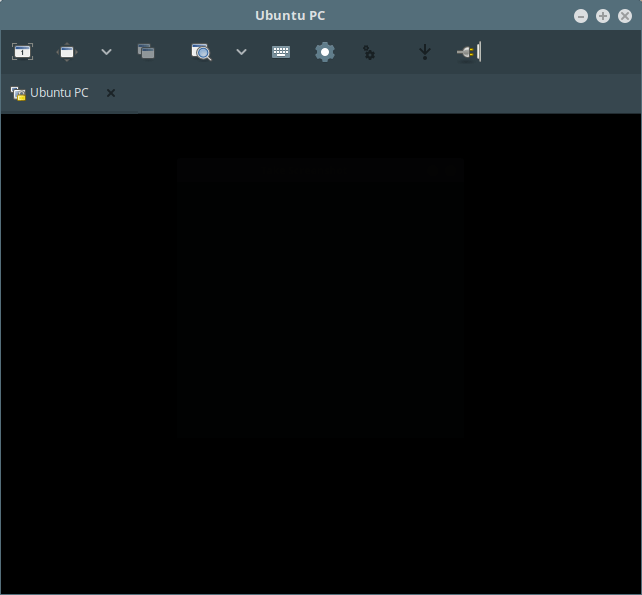The width and height of the screenshot is (642, 595).
Task: Close the Ubuntu PC tab
Action: (111, 93)
